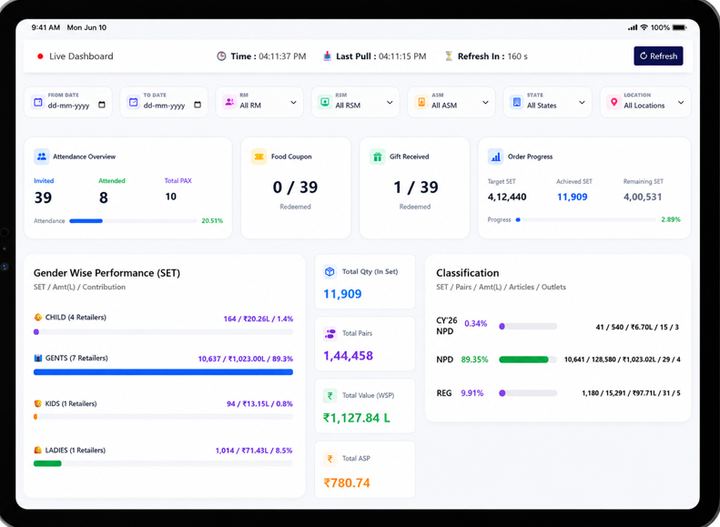This screenshot has height=527, width=720.
Task: Open the All States dropdown
Action: [547, 102]
